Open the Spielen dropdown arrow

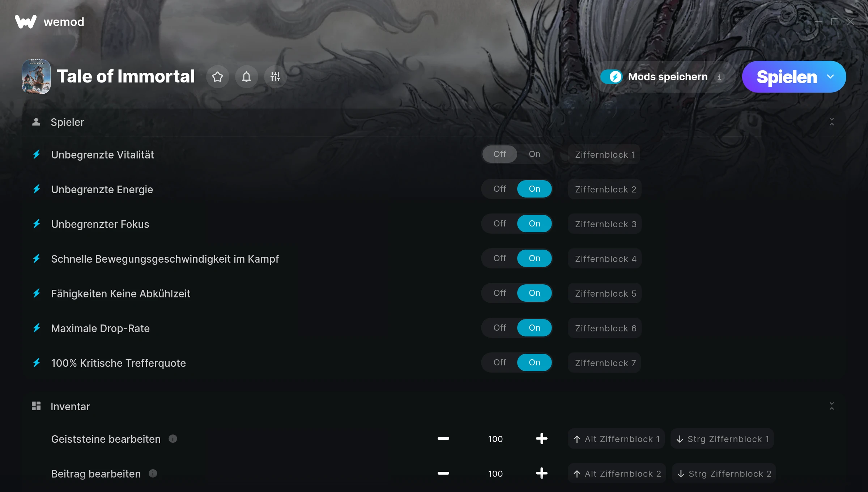point(830,77)
